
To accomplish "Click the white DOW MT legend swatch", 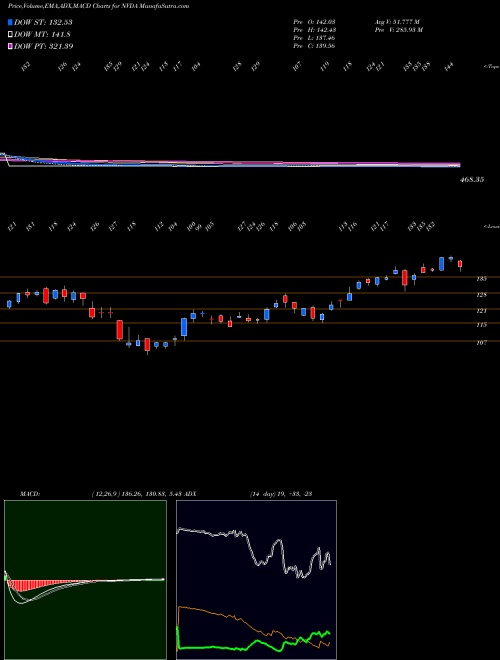I will pos(10,34).
